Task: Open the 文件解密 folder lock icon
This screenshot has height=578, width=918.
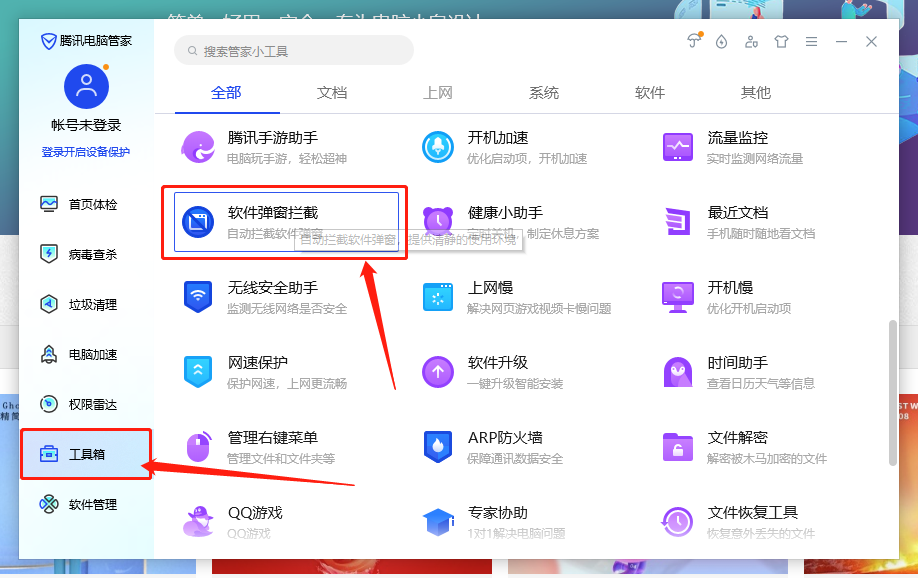Action: pos(678,447)
